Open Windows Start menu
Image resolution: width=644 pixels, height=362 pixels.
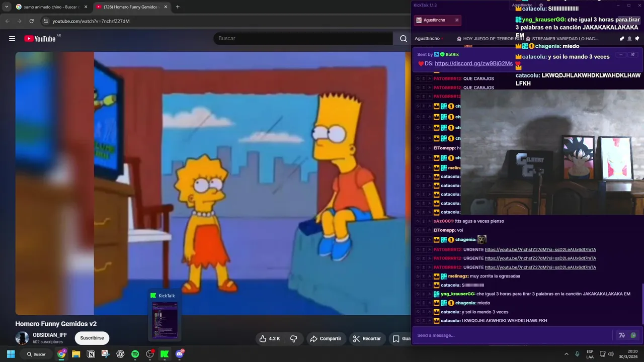[x=11, y=354]
